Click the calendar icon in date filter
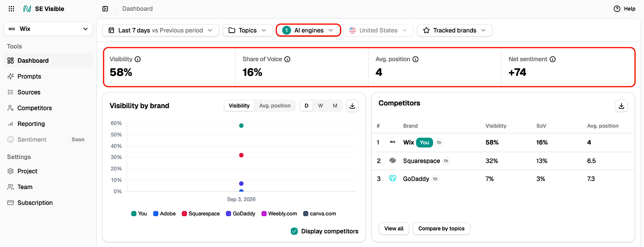644x247 pixels. [x=111, y=30]
